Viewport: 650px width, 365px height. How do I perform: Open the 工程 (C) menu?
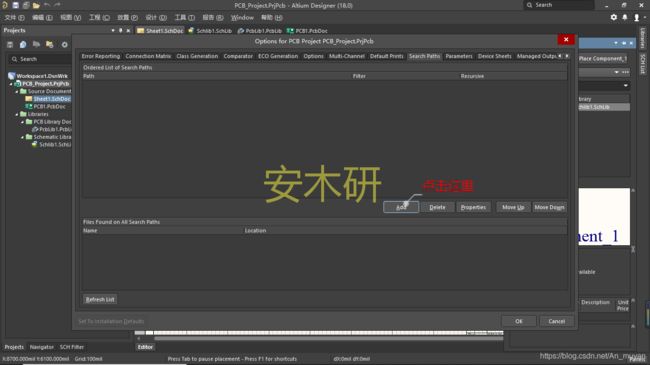pos(99,17)
